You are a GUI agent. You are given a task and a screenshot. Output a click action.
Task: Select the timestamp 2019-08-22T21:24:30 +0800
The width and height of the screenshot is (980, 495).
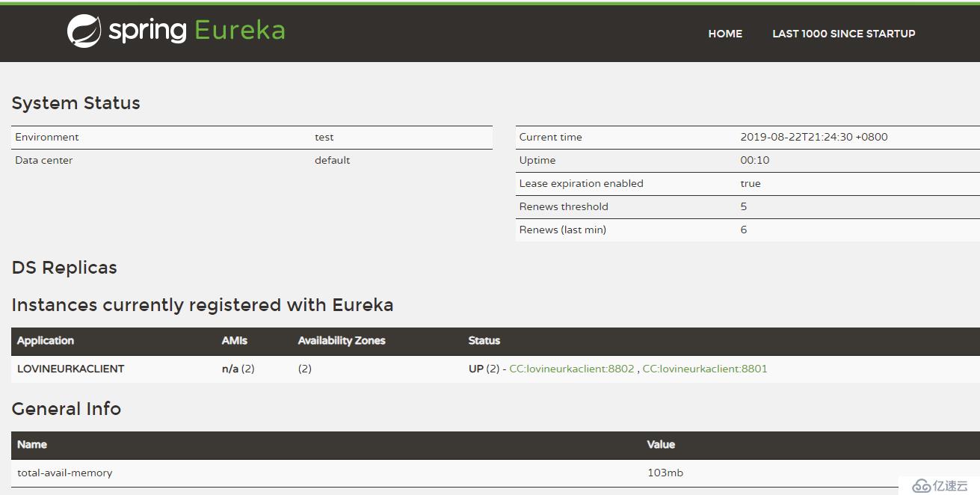pos(814,137)
